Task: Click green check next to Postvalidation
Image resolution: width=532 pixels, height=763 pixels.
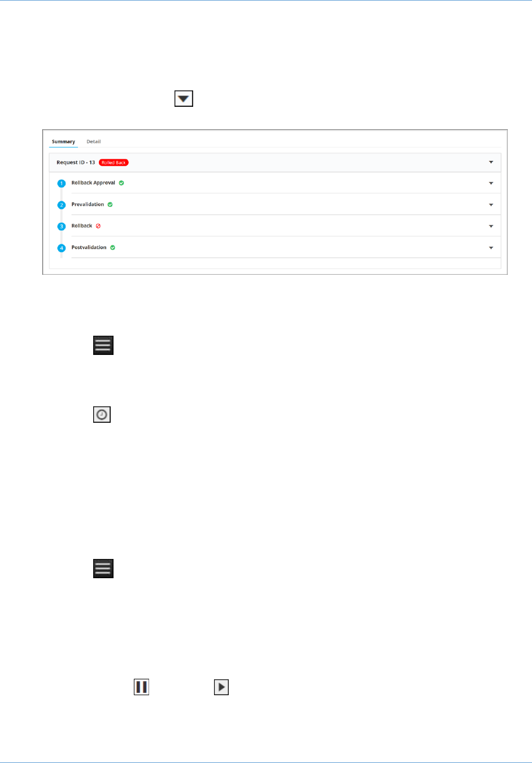Action: click(113, 248)
